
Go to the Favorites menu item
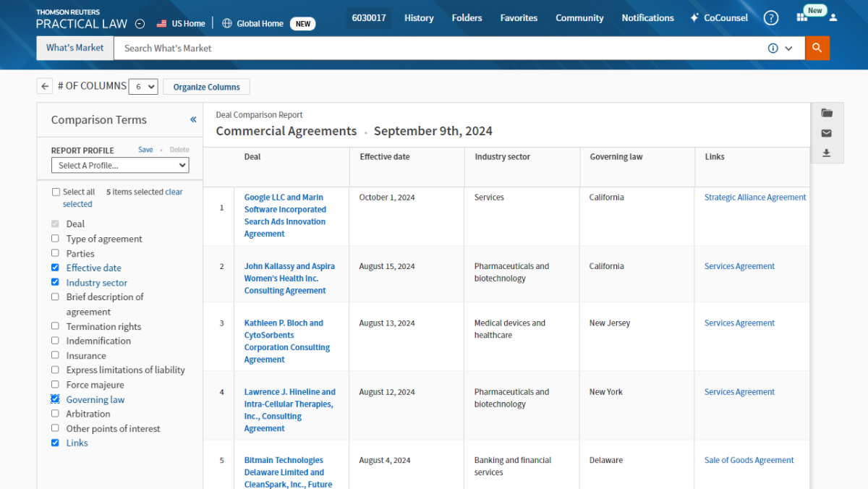[519, 18]
